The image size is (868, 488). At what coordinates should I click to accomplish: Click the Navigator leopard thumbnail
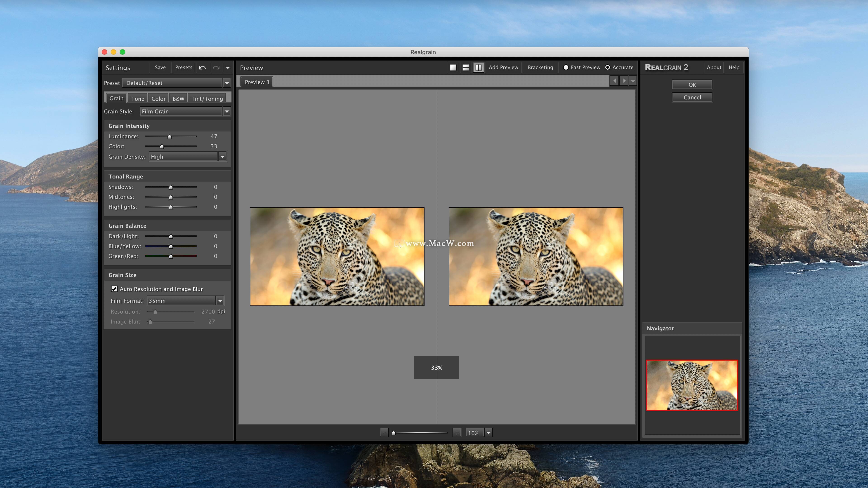(692, 385)
